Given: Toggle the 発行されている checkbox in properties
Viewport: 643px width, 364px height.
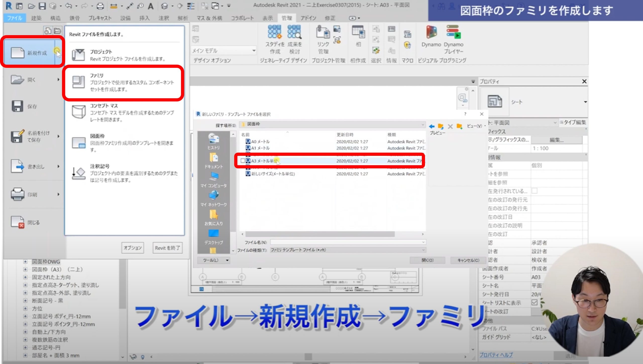Looking at the screenshot, I should 534,191.
